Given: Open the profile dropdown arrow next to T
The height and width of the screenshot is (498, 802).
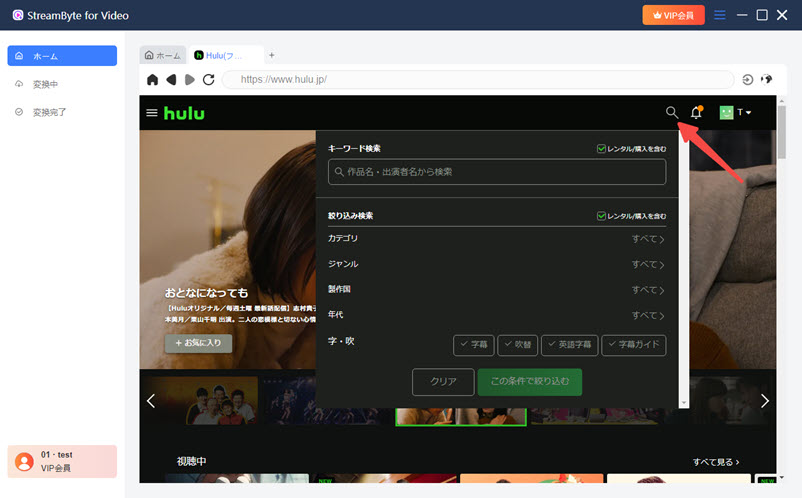Looking at the screenshot, I should click(749, 112).
